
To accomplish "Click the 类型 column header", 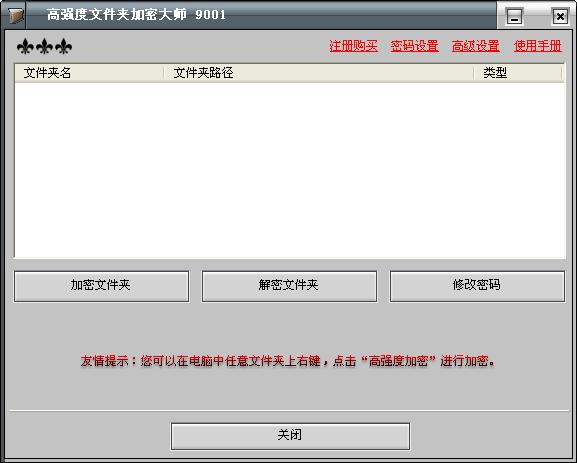I will [x=518, y=73].
